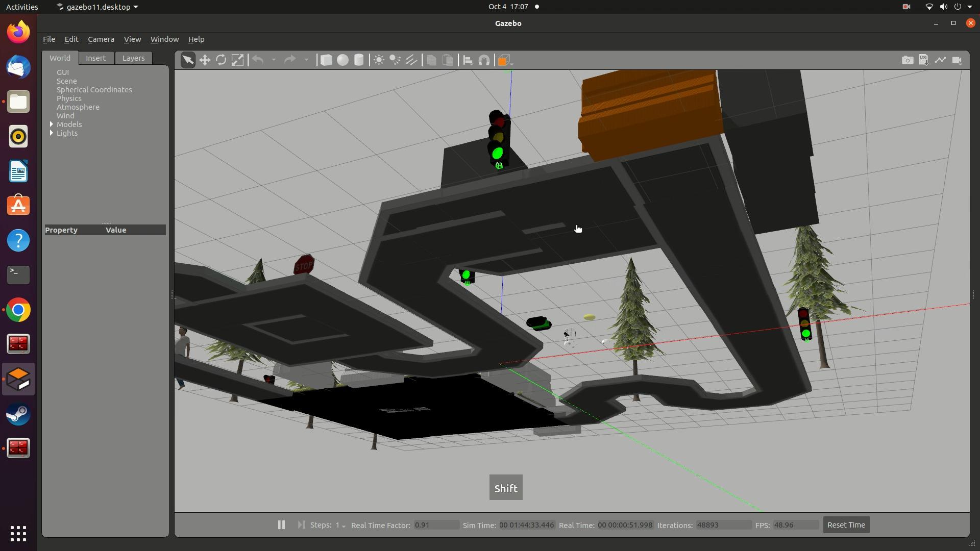The width and height of the screenshot is (980, 551).
Task: Start video recording with camcorder icon
Action: click(x=957, y=60)
